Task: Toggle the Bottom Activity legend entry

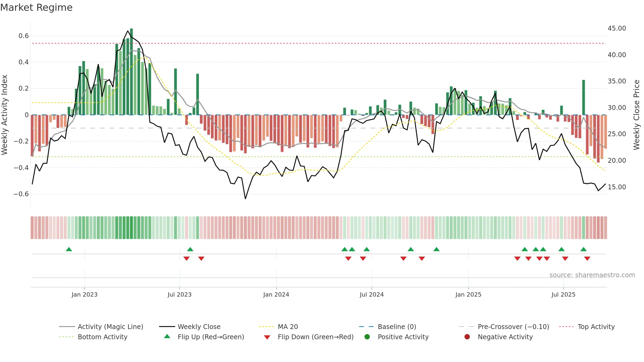Action: 93,337
